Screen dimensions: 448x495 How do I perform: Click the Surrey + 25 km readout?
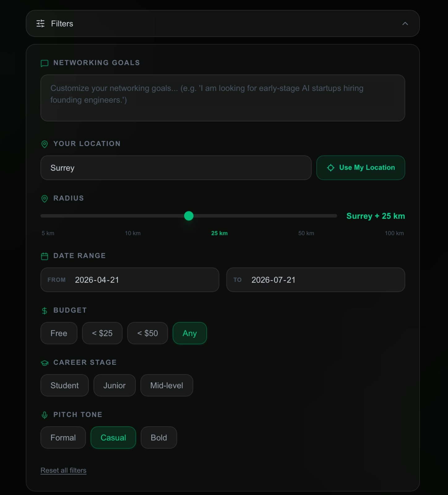coord(376,216)
